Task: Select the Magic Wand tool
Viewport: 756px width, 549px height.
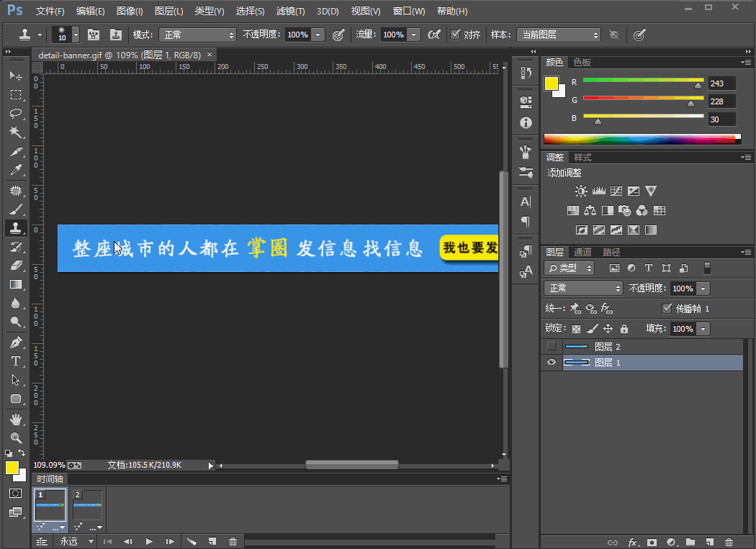Action: click(16, 132)
